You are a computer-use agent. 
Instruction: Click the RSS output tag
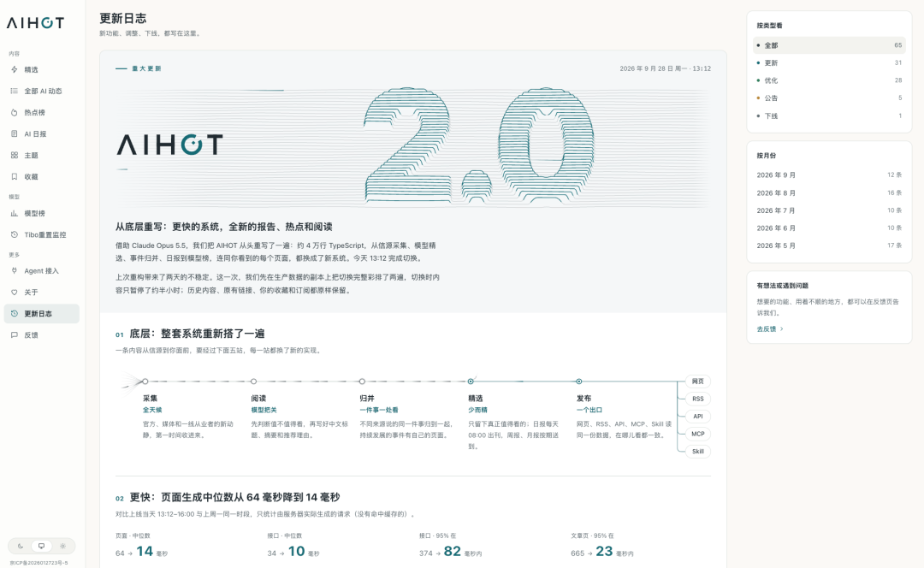coord(698,399)
